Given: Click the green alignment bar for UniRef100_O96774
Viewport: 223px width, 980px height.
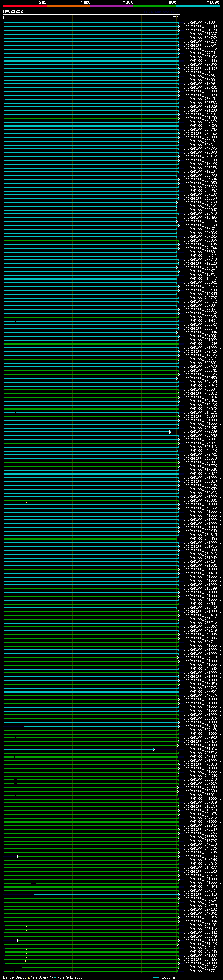Looking at the screenshot, I should tap(91, 971).
